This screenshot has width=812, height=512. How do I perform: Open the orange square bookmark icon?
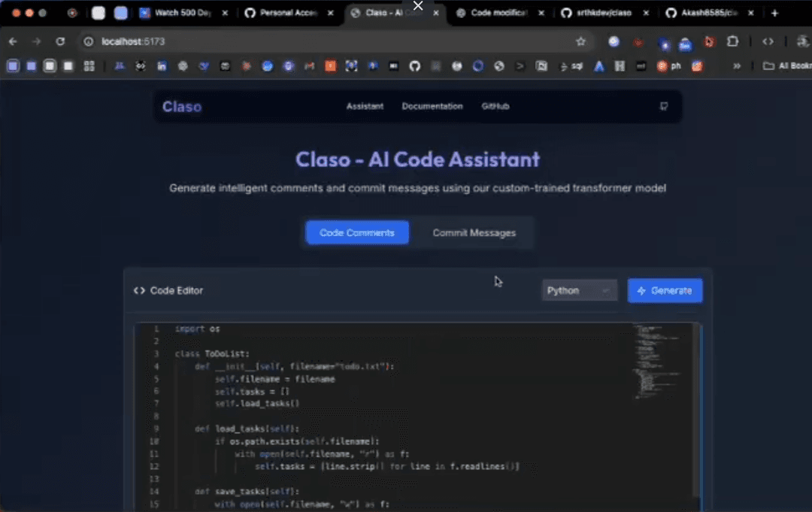coord(330,66)
